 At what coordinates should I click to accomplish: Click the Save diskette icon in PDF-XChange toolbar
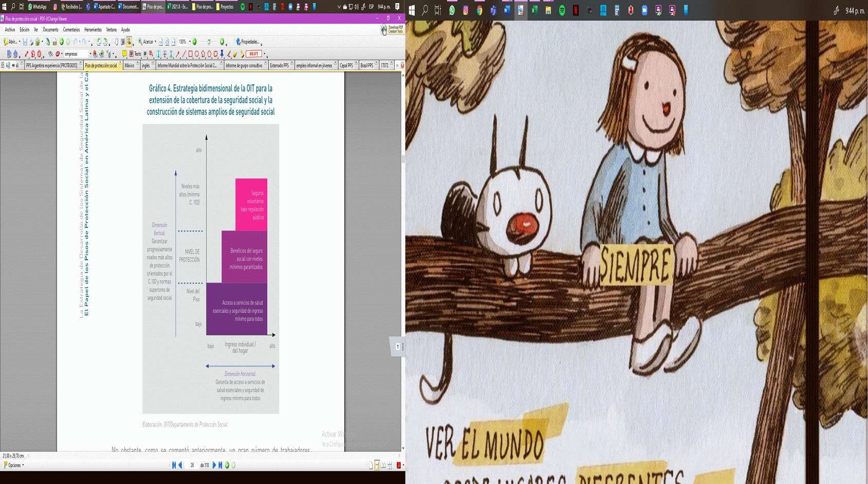coord(25,42)
